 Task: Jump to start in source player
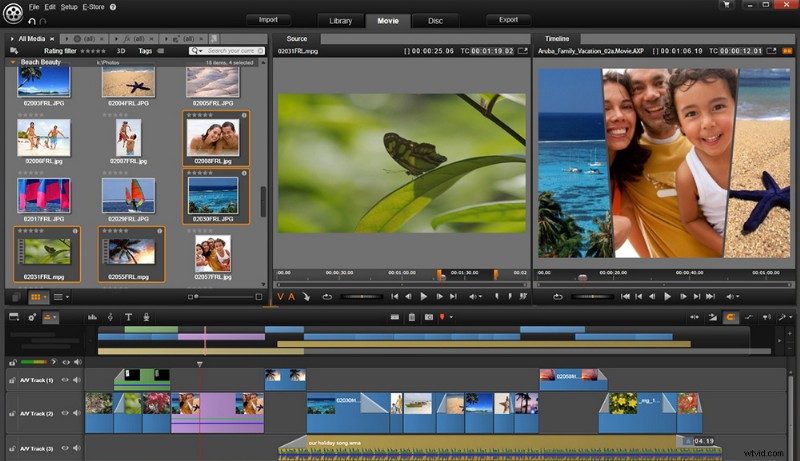pos(394,296)
